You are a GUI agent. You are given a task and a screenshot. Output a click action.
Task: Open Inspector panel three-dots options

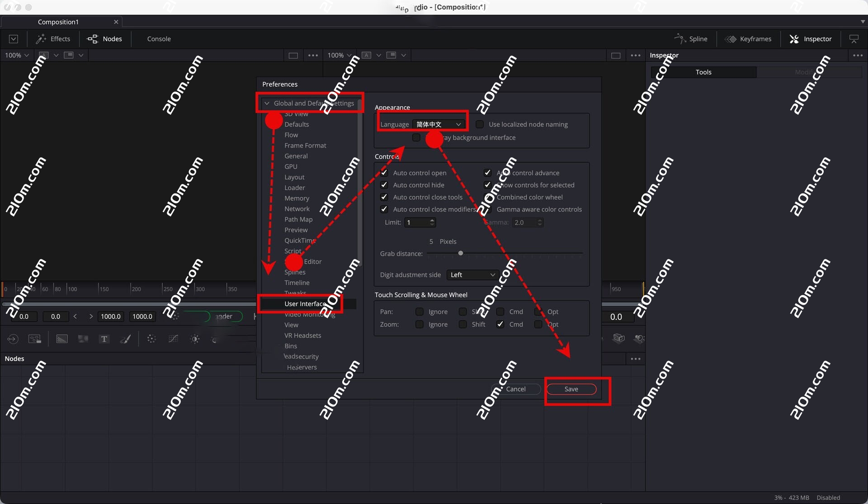click(x=858, y=55)
